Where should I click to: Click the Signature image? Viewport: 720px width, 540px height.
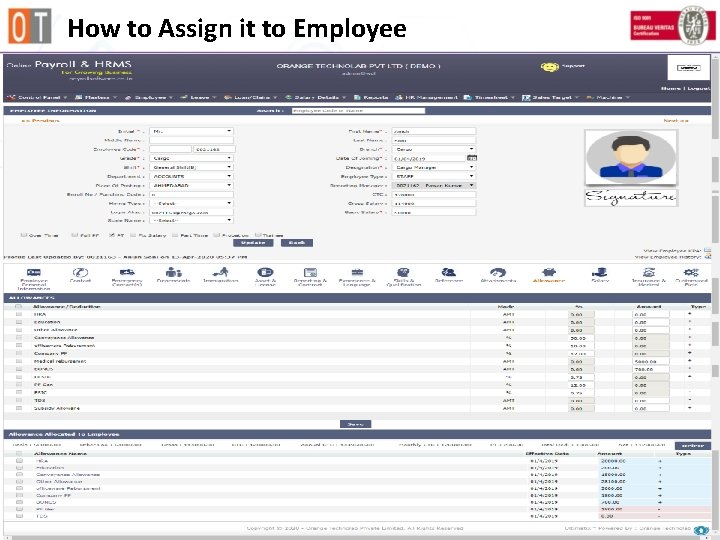631,197
